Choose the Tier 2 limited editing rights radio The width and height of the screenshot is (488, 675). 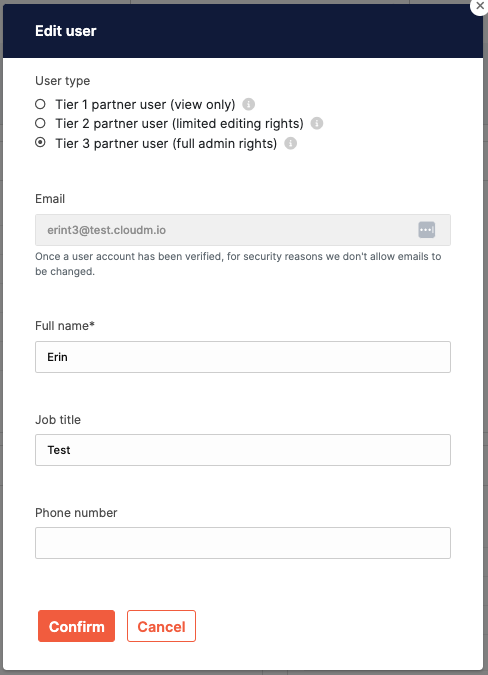(x=40, y=124)
